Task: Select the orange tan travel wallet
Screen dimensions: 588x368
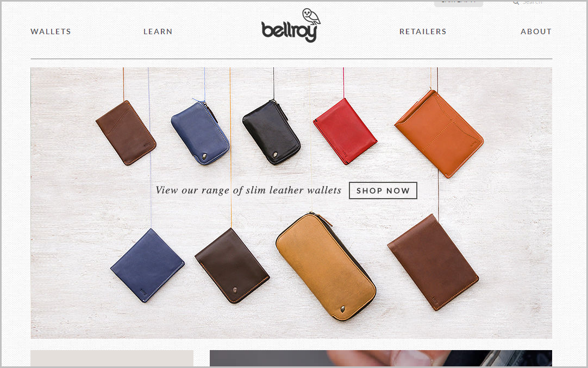Action: point(439,134)
